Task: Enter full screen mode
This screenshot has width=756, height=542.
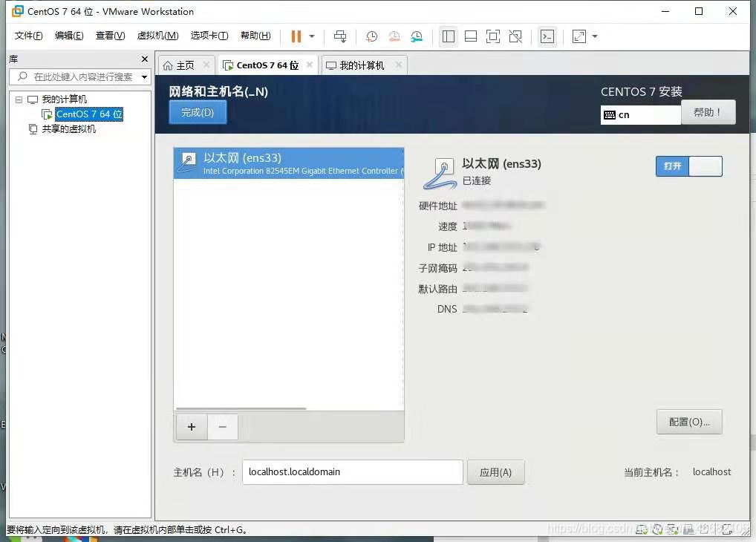Action: click(492, 36)
